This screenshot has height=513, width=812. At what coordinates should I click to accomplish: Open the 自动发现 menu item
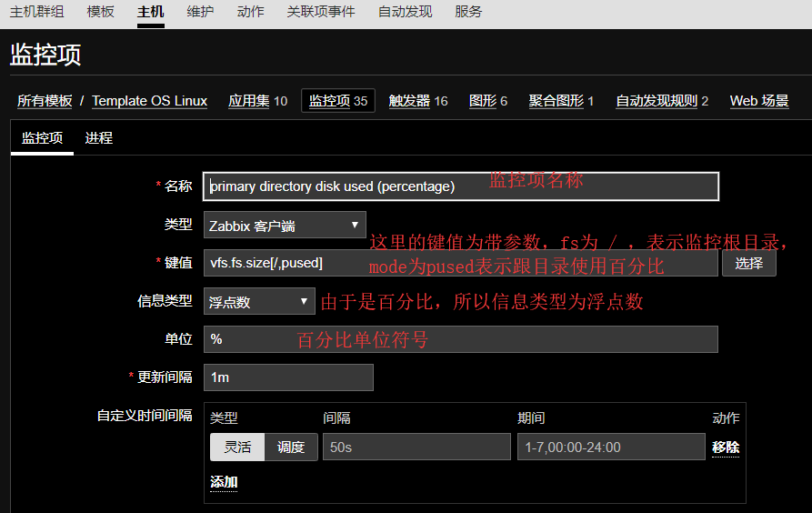405,12
